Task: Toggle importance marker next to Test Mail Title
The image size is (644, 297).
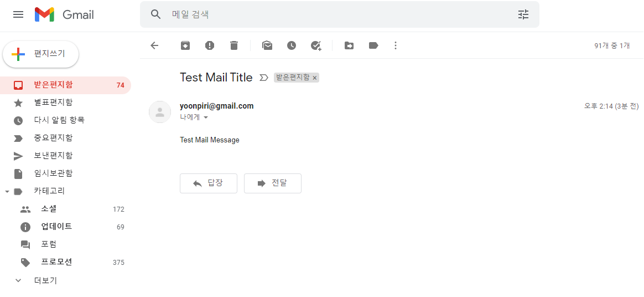Action: (x=264, y=78)
